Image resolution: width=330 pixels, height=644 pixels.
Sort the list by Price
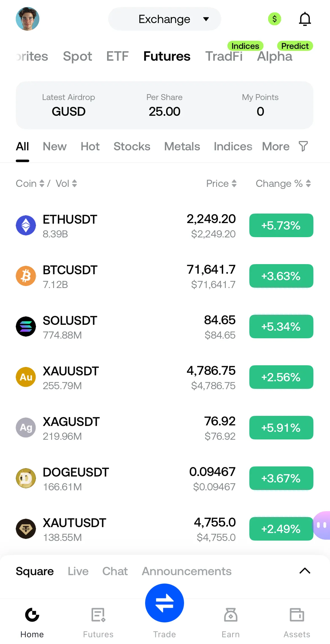[x=221, y=183]
